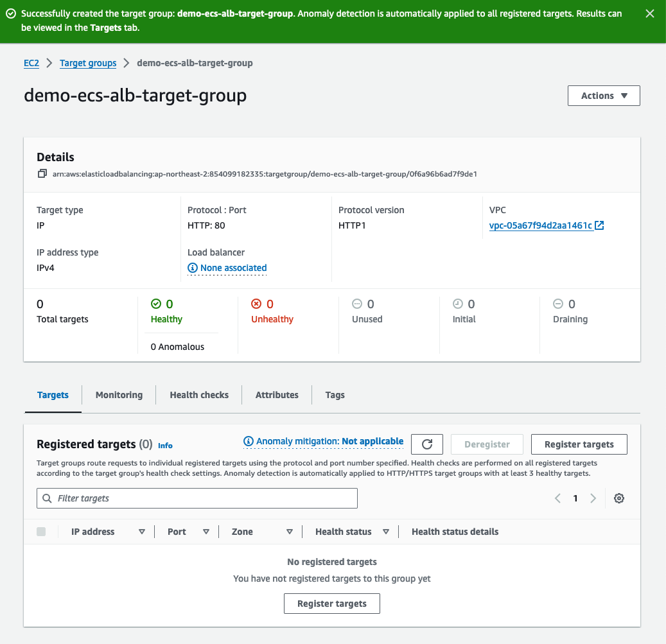Click the Health status details column header
Image resolution: width=666 pixels, height=644 pixels.
pos(455,532)
